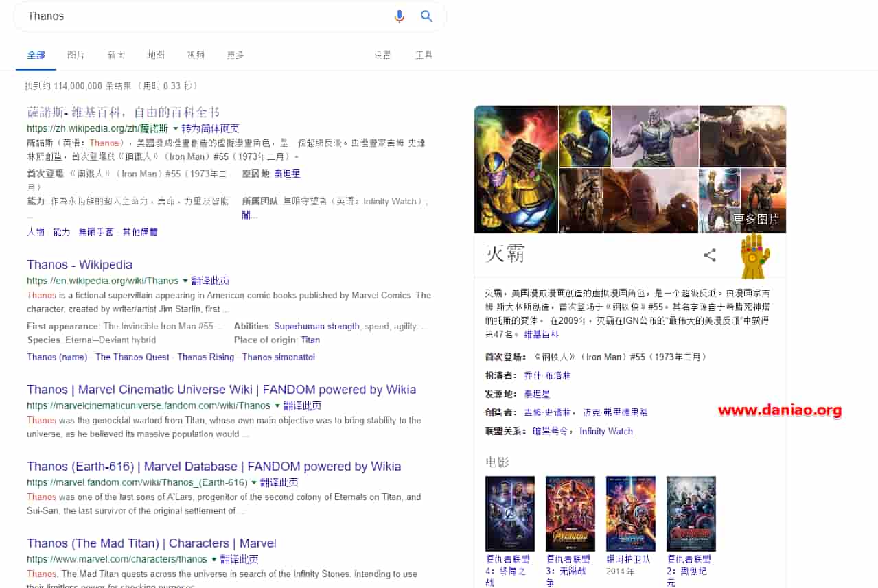Open the 视频 videos tab
The height and width of the screenshot is (588, 878).
[x=196, y=55]
